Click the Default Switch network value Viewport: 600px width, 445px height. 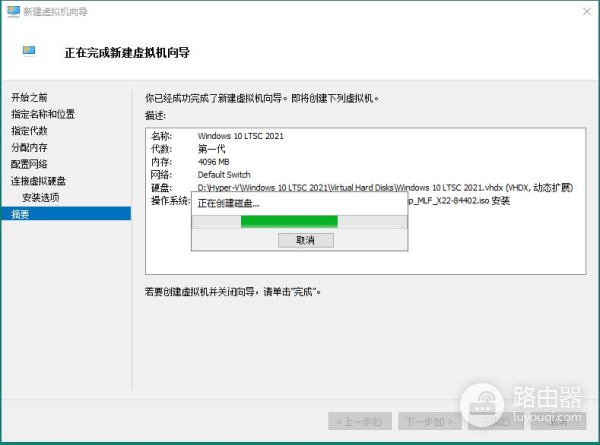(224, 175)
